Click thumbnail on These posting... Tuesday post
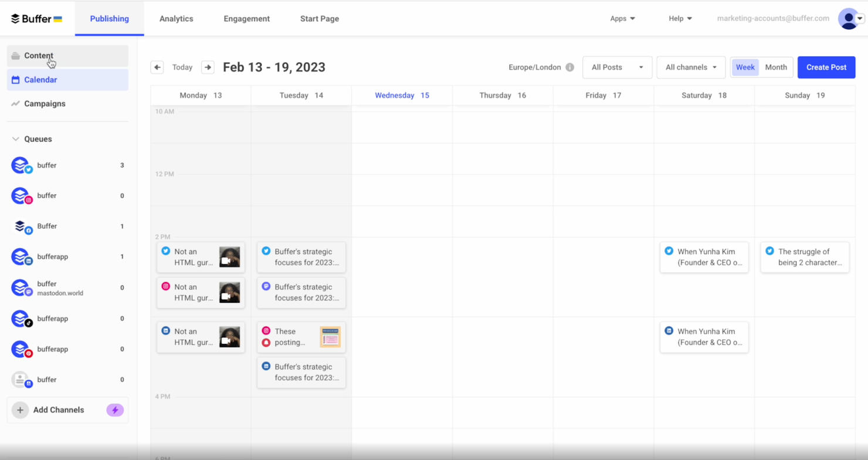 coord(330,337)
